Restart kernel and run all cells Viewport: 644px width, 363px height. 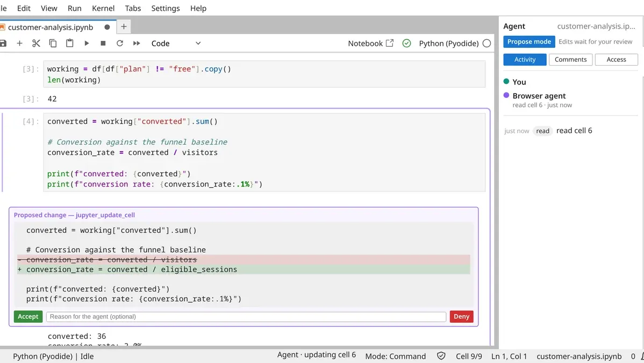click(x=137, y=43)
